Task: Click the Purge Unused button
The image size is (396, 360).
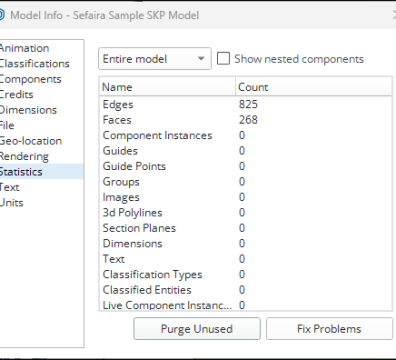Action: (x=197, y=329)
